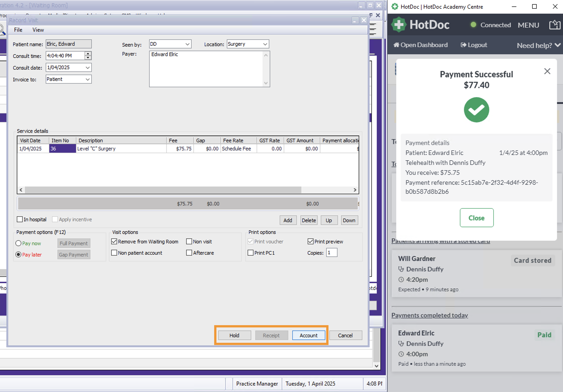563x392 pixels.
Task: Click the Copies input field
Action: click(331, 252)
